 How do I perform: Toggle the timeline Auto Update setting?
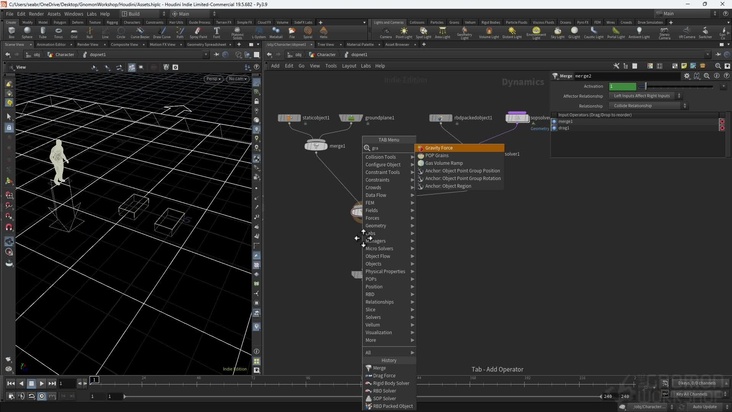pyautogui.click(x=705, y=407)
